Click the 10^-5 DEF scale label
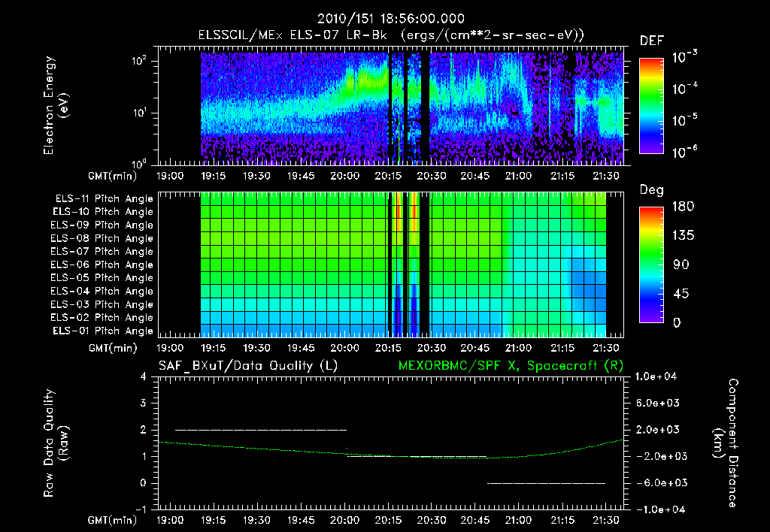This screenshot has width=770, height=532. coord(684,119)
